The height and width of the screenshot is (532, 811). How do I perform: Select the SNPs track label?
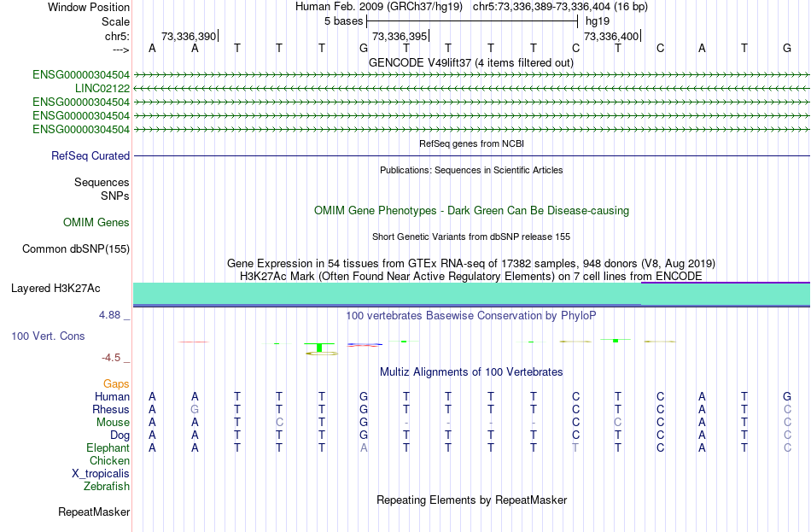115,196
